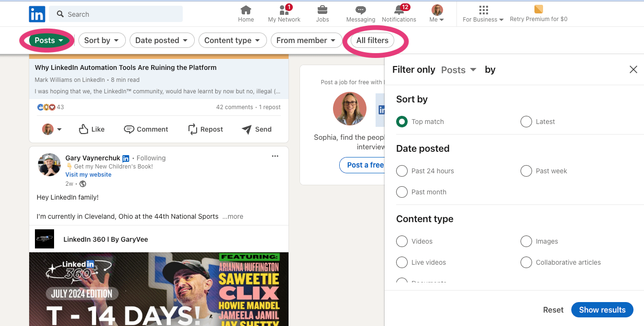Focus the LinkedIn search field
Image resolution: width=644 pixels, height=326 pixels.
[x=116, y=14]
